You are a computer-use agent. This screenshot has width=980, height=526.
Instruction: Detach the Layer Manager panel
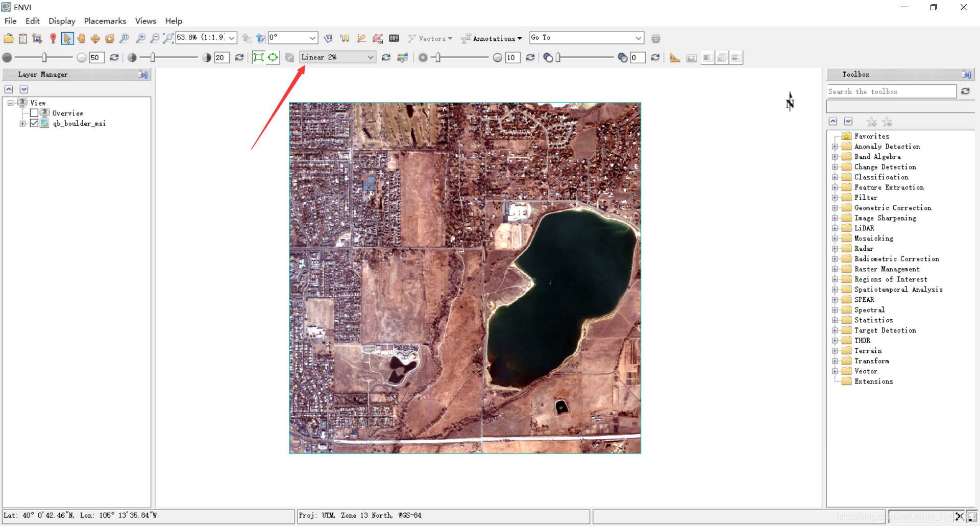tap(143, 75)
